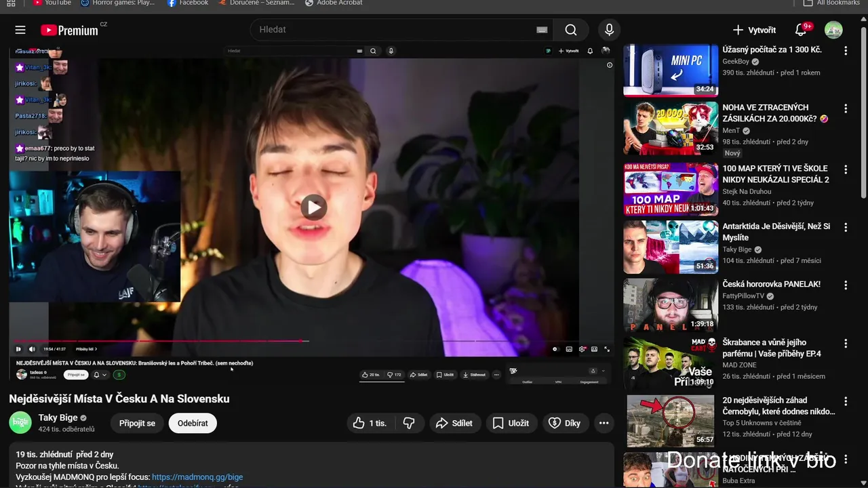This screenshot has width=868, height=488.
Task: Open options menu for '20 nejděsivějších záhad Černobylu'
Action: click(846, 401)
